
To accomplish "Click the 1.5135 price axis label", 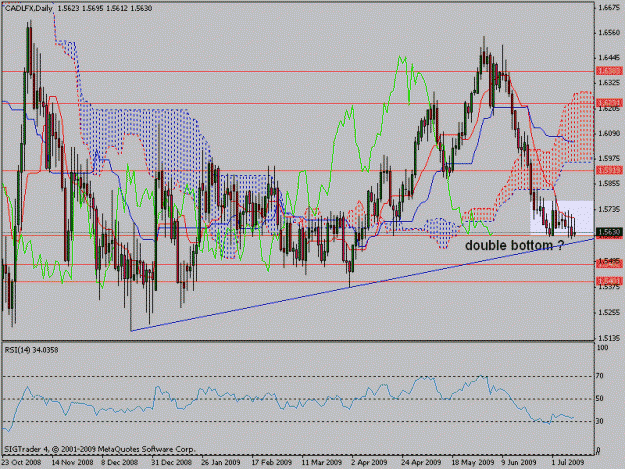I will pyautogui.click(x=609, y=338).
